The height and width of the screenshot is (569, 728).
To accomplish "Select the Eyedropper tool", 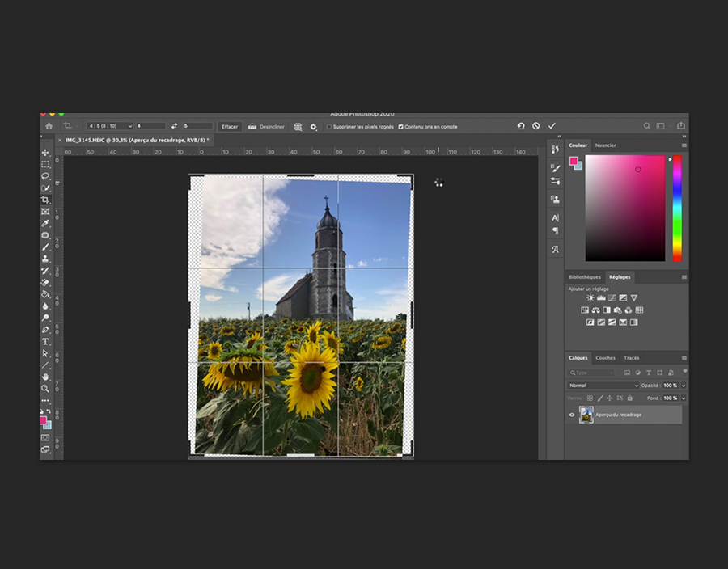I will [x=45, y=223].
